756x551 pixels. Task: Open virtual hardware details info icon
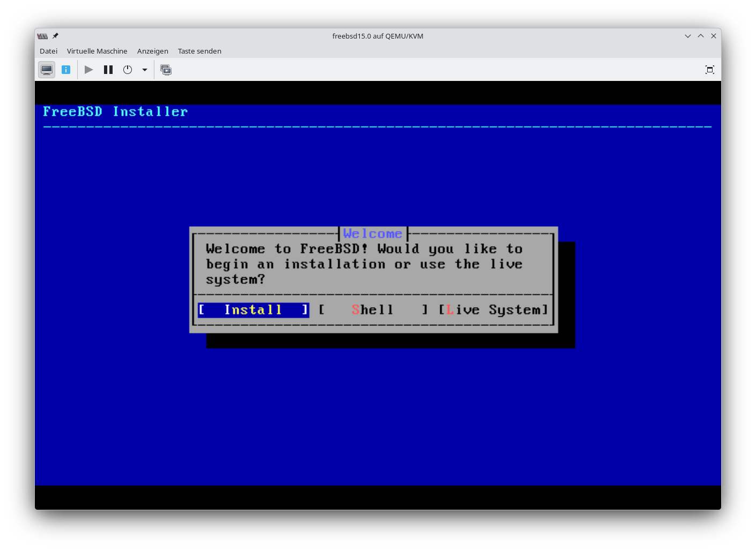click(x=66, y=70)
